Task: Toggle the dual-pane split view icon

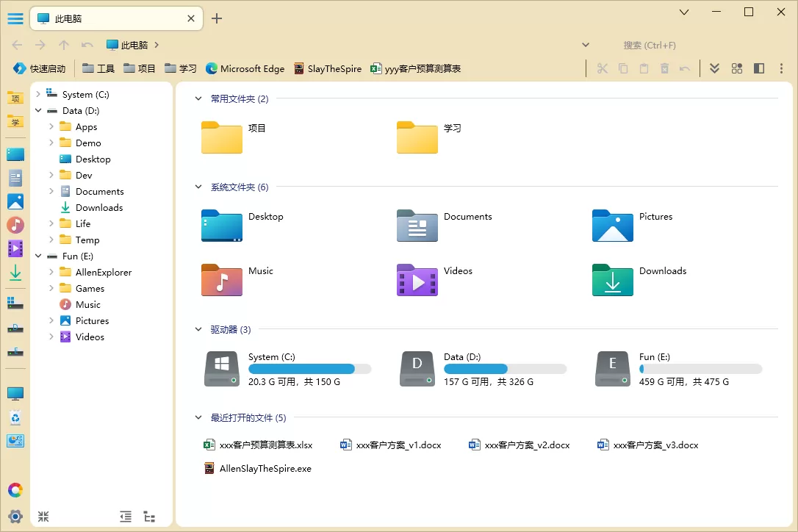Action: click(x=759, y=68)
